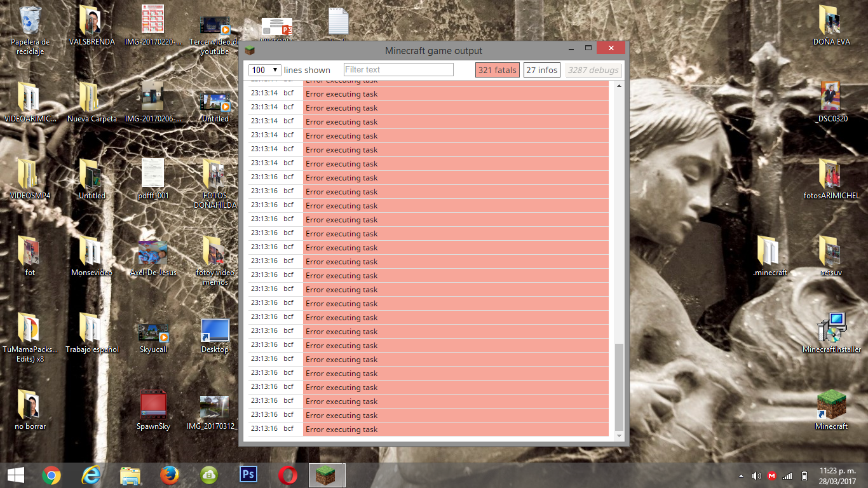Image resolution: width=868 pixels, height=488 pixels.
Task: Select Minecraft launcher taskbar button
Action: click(x=327, y=475)
